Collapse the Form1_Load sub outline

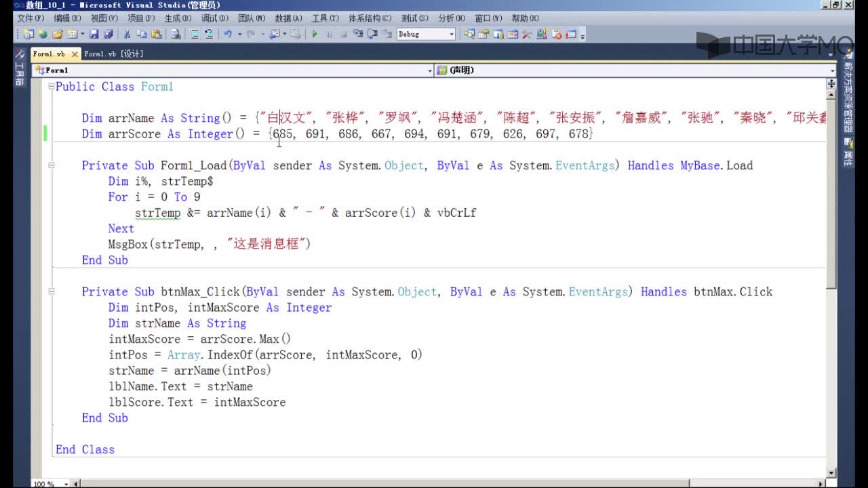pos(51,165)
